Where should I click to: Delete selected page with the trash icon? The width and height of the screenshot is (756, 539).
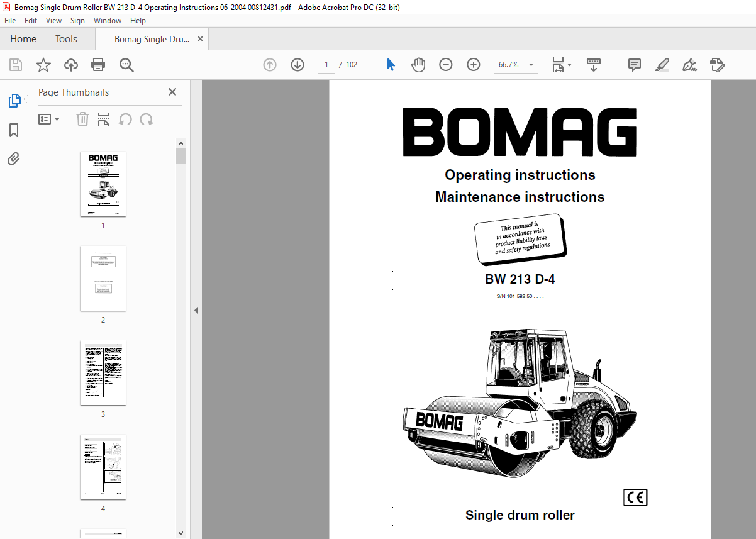click(82, 119)
